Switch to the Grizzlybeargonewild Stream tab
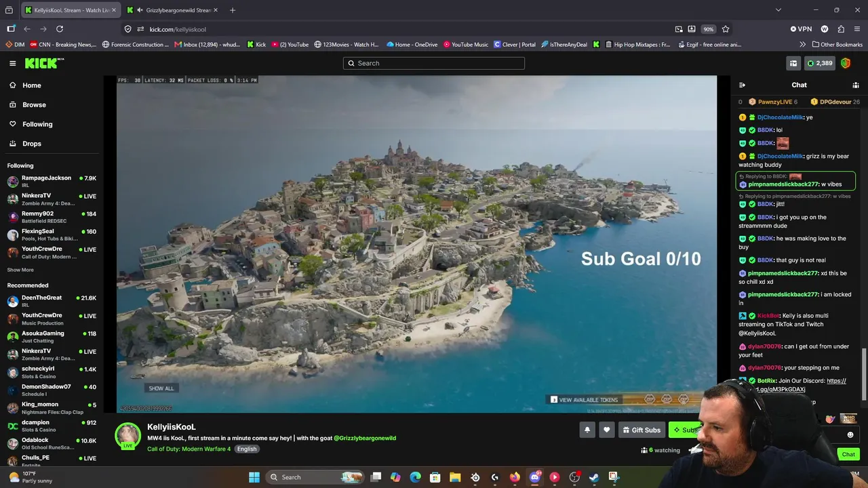Screen dimensions: 868x488 (173, 10)
